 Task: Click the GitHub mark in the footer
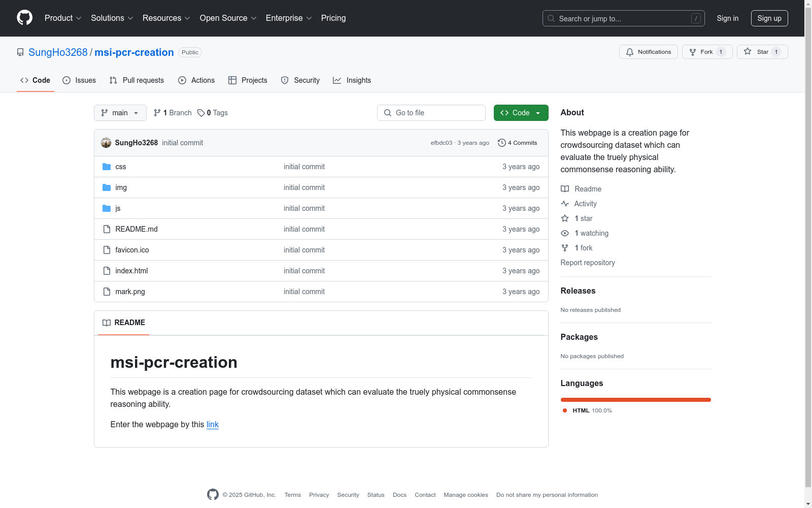[213, 494]
